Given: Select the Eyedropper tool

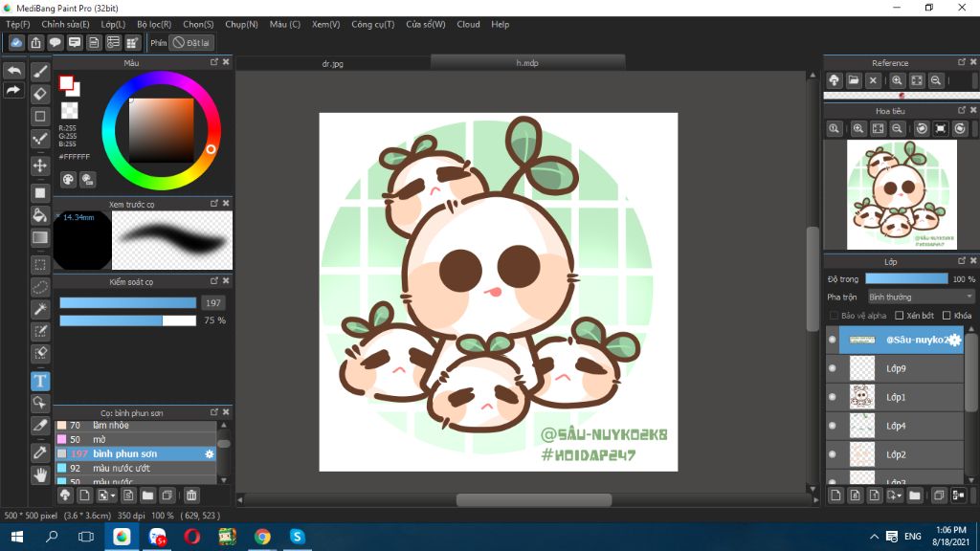Looking at the screenshot, I should [40, 452].
